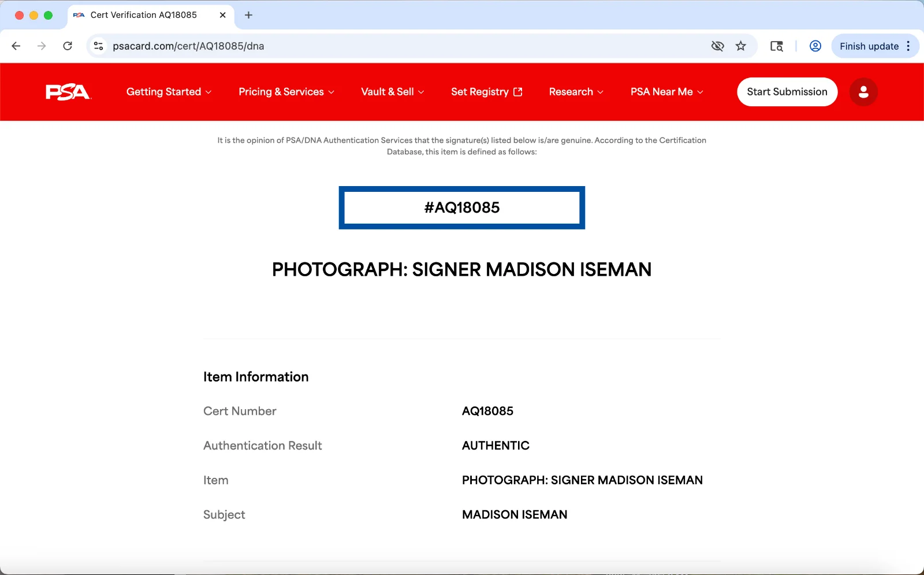Click the #AQ18085 cert number box

462,207
